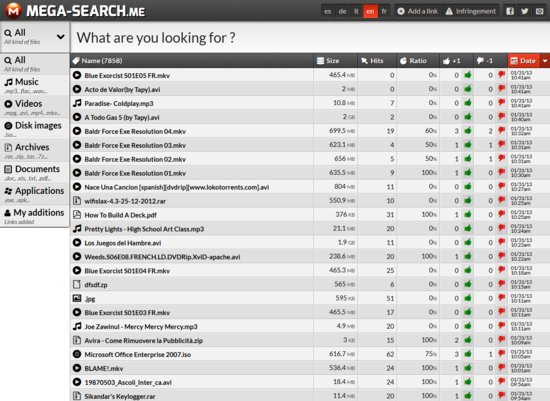Filter by Disk images category

coord(34,129)
